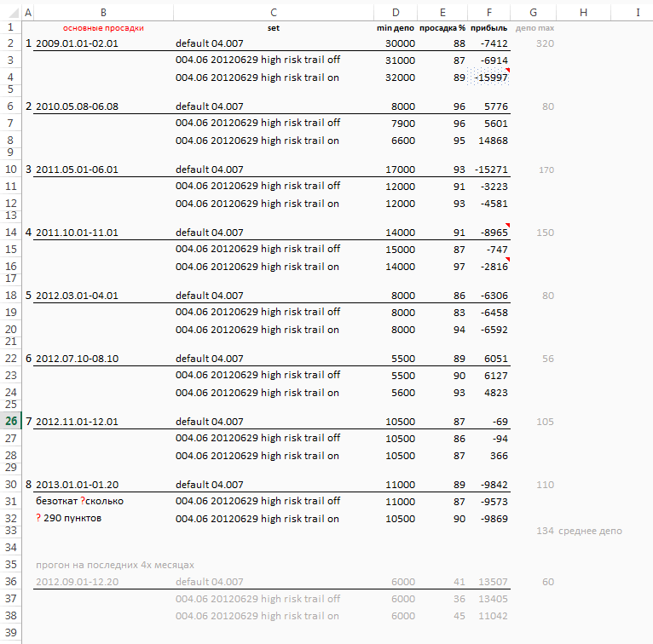Select column C header
Image resolution: width=653 pixels, height=644 pixels.
coord(273,13)
